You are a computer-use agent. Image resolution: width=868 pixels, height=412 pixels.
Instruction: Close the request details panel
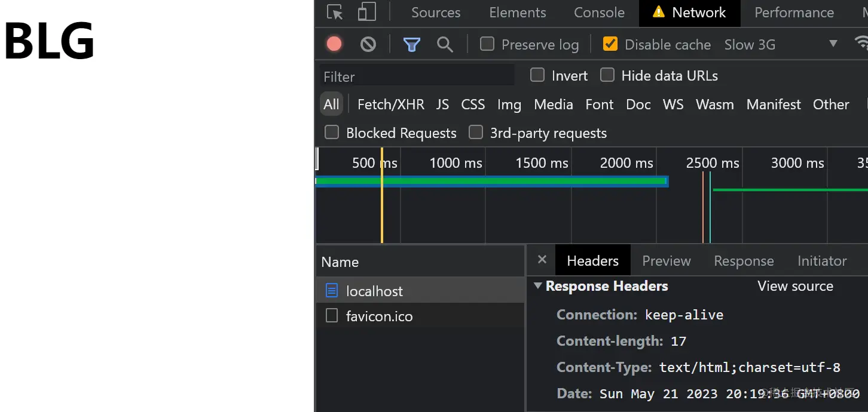coord(542,259)
